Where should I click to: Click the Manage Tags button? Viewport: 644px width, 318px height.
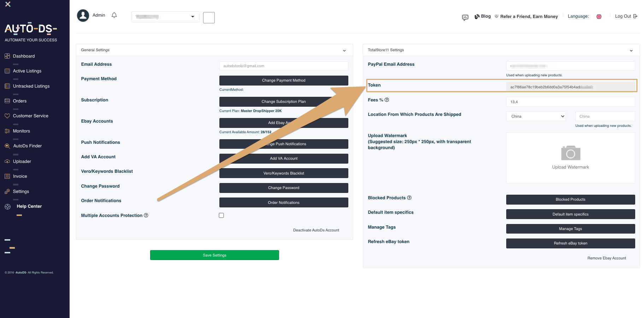[571, 229]
